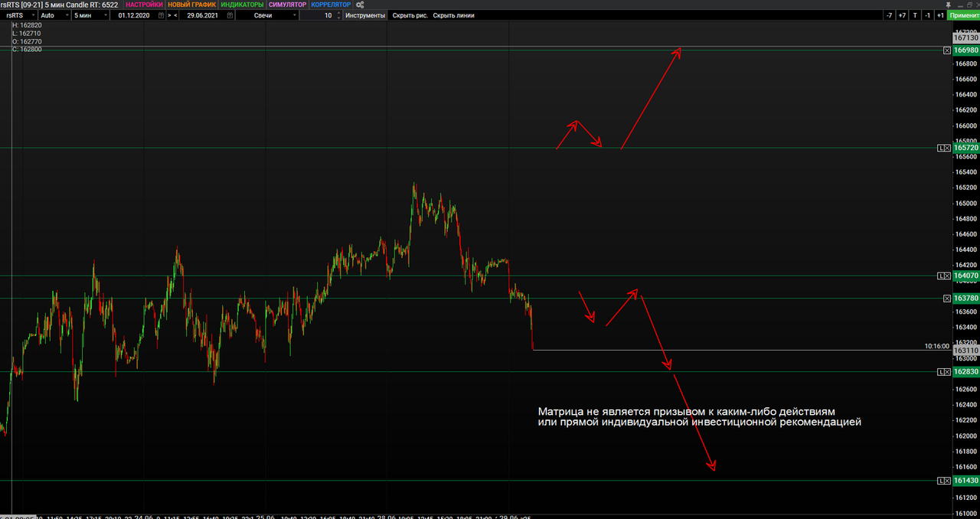Screen dimensions: 980x519
Task: Select the 161430 price label
Action: click(x=966, y=480)
